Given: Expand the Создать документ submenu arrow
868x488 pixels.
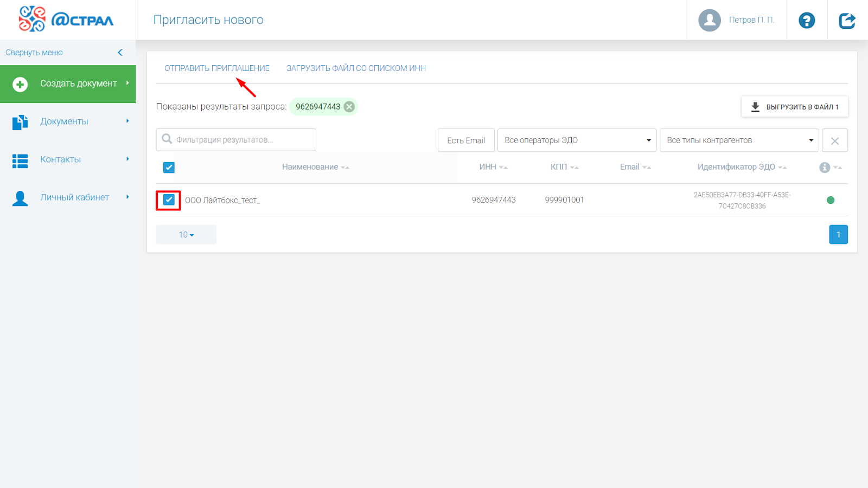Looking at the screenshot, I should coord(127,83).
